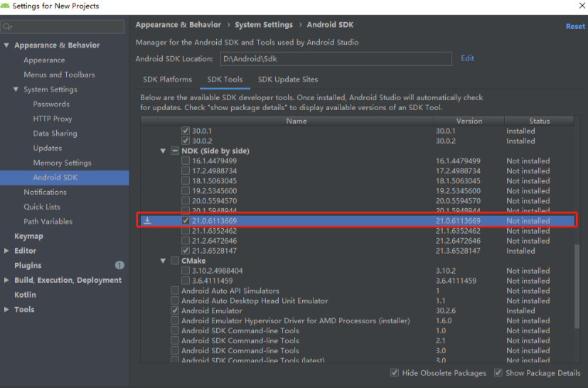The image size is (588, 388).
Task: Uncheck the Android Emulator checkbox
Action: (175, 311)
